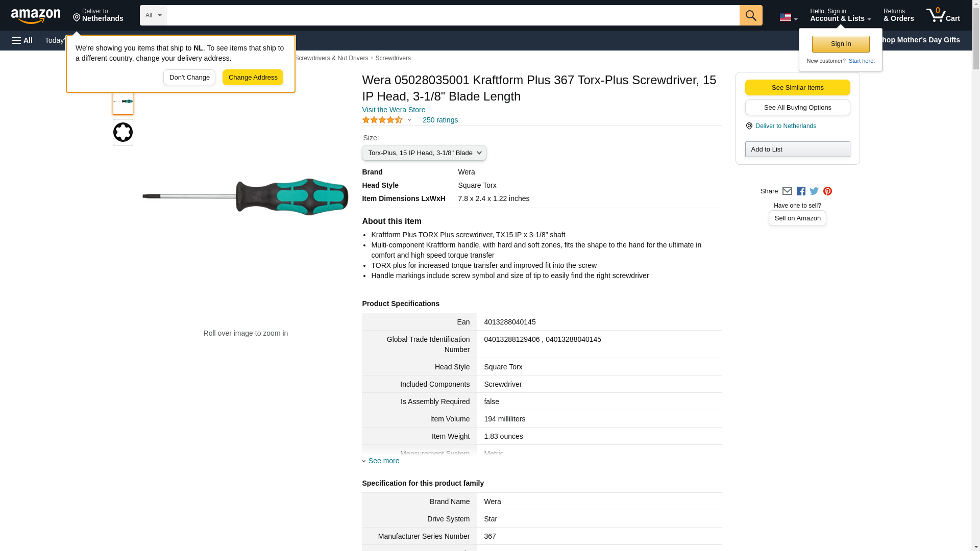
Task: Open the All hamburger menu
Action: point(22,40)
